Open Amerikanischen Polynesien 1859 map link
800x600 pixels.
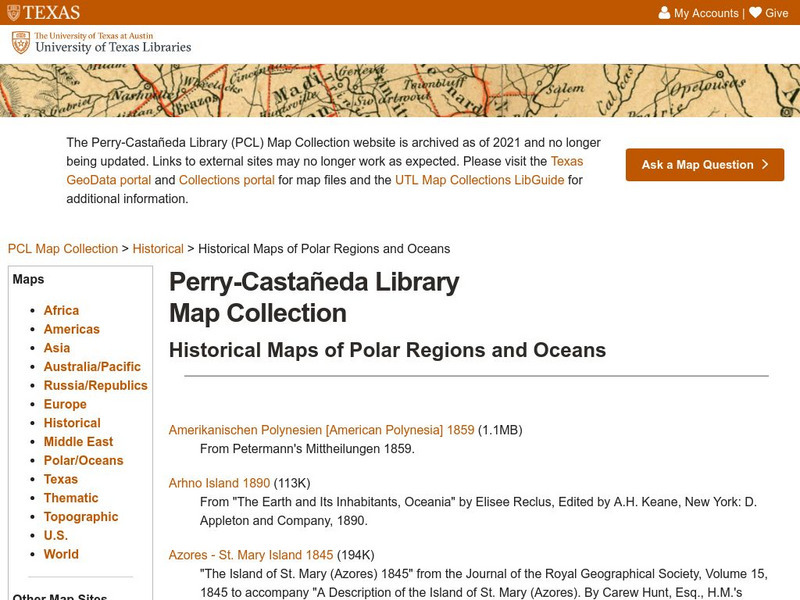(321, 430)
